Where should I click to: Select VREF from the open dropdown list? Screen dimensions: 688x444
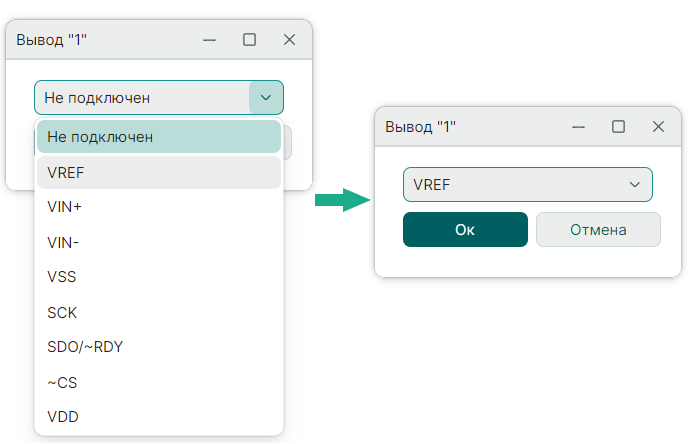point(158,172)
